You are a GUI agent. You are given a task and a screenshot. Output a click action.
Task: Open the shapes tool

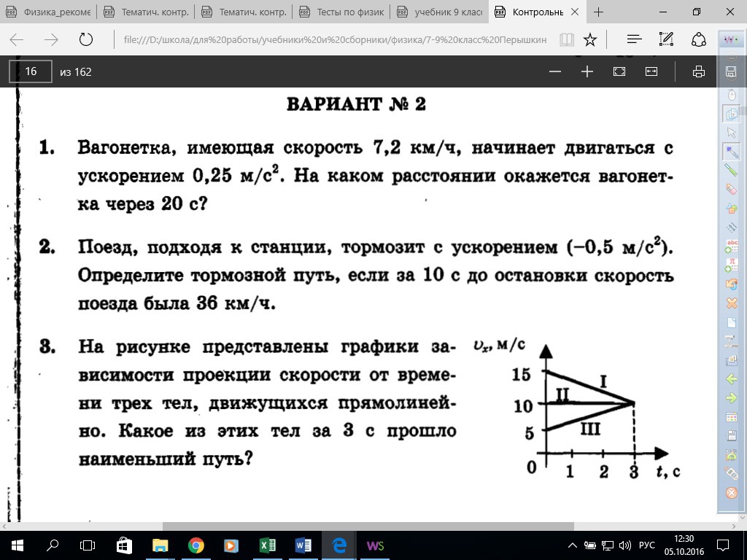pyautogui.click(x=731, y=208)
